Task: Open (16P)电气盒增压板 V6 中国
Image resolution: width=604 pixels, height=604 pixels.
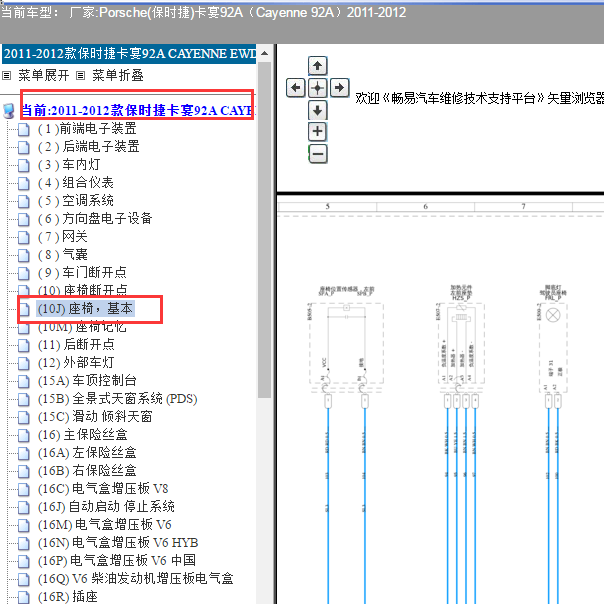Action: (117, 560)
